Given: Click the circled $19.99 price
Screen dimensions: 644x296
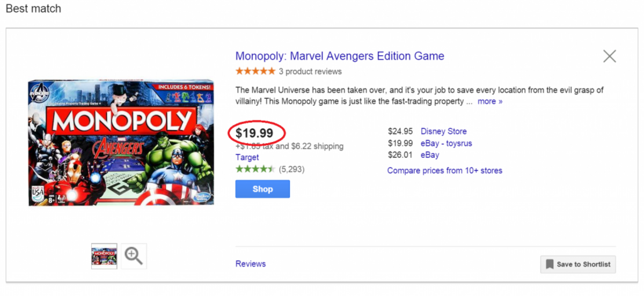Looking at the screenshot, I should (254, 132).
